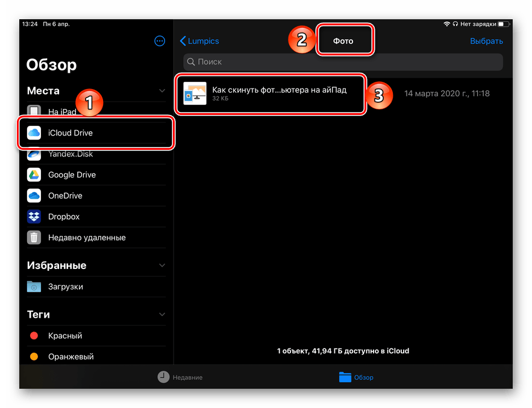Screen dimensions: 532x408
Task: Select the iCloud Drive cloud icon
Action: click(34, 132)
